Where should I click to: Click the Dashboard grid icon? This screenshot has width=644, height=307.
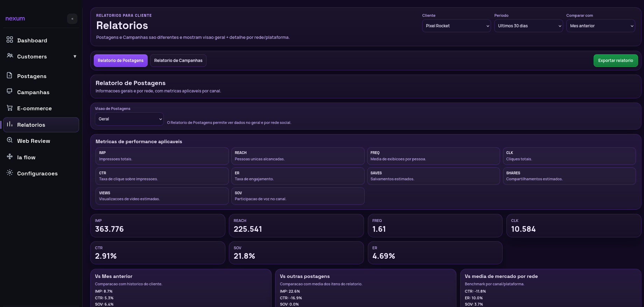[x=10, y=40]
